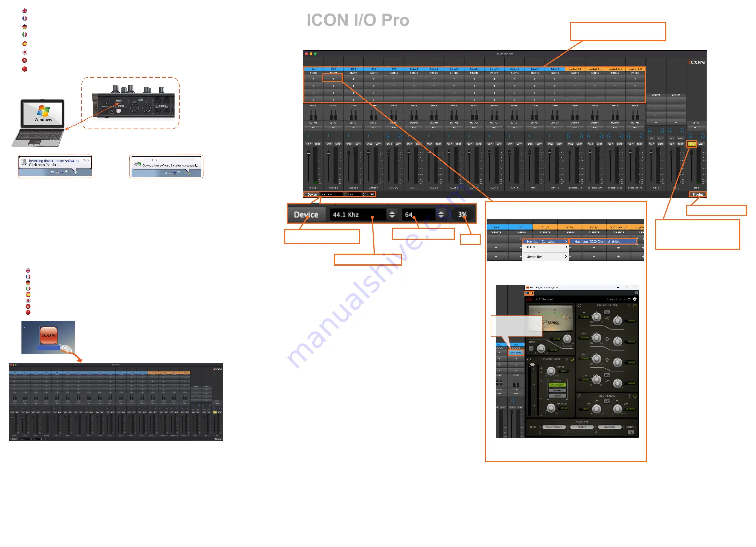This screenshot has height=547, width=756.
Task: Click the ear icon in Compressor header
Action: point(566,359)
